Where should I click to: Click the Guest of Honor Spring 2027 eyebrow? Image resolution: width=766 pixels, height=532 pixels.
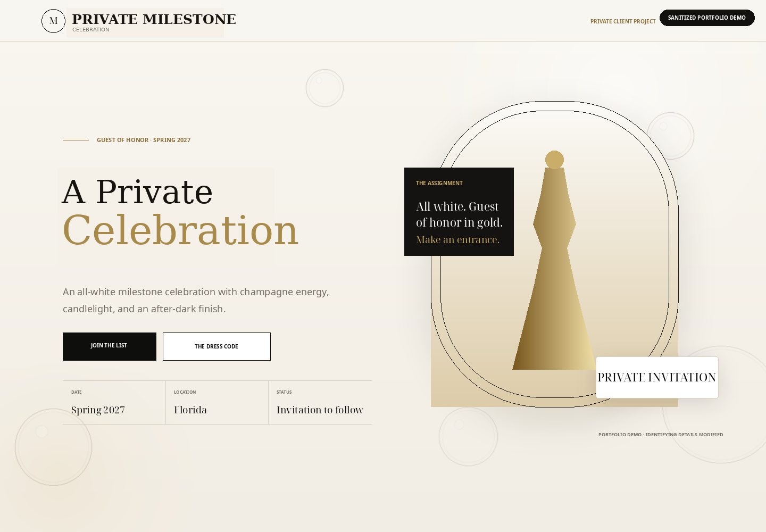[x=144, y=140]
